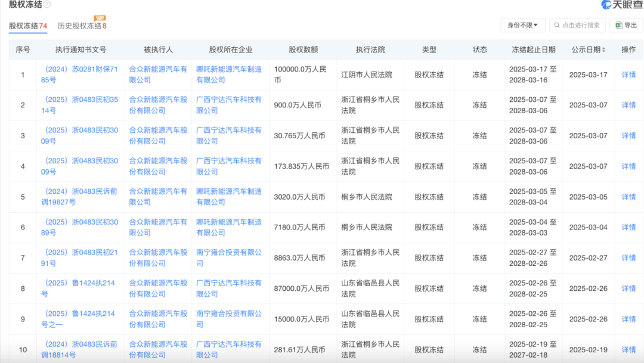Select 山东省临邑县人民法院 in row 8

pos(370,288)
